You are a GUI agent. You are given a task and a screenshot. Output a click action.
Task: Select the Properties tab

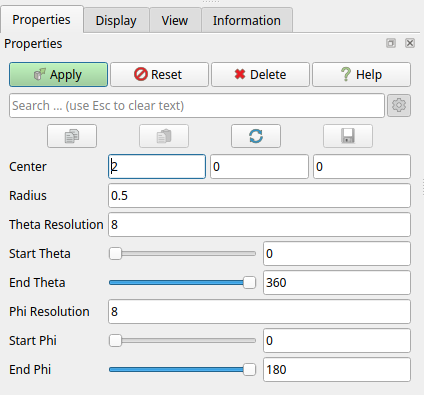[x=41, y=19]
